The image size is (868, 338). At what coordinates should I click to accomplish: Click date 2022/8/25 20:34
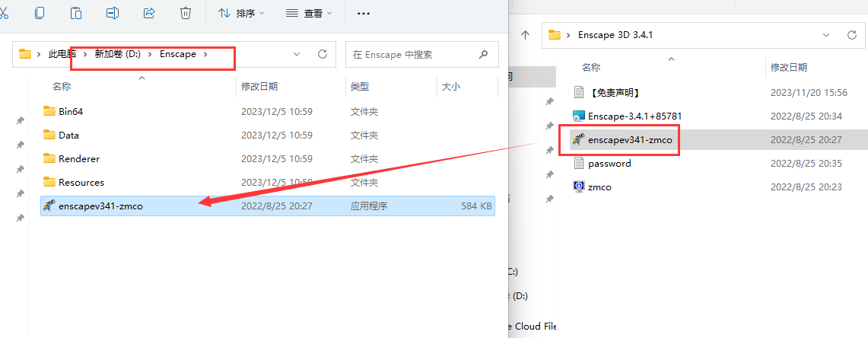pos(806,116)
